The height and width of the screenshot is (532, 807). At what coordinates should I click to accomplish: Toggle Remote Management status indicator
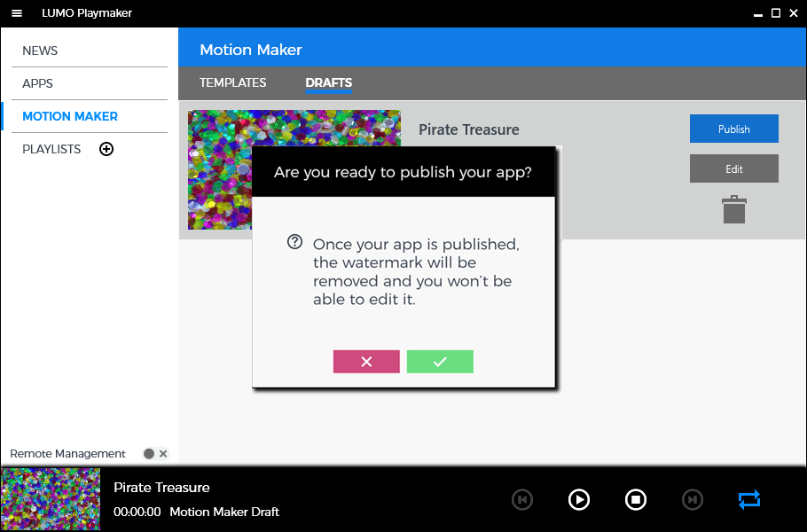click(149, 454)
